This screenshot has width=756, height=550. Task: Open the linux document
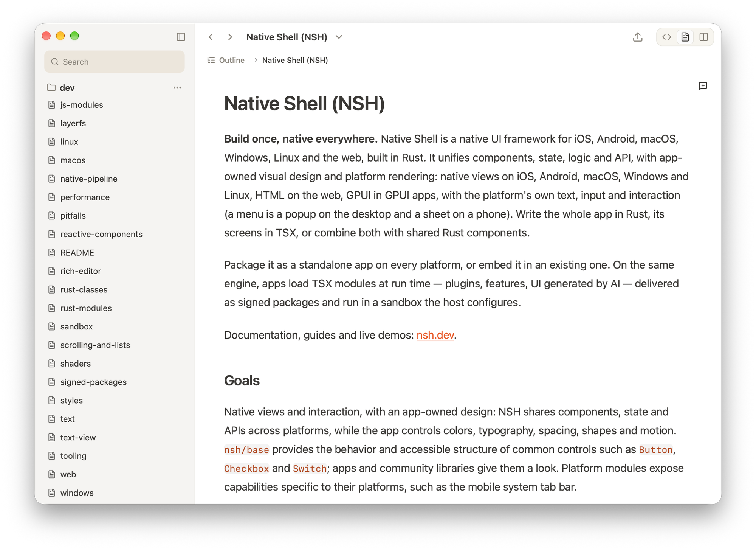[x=115, y=142]
